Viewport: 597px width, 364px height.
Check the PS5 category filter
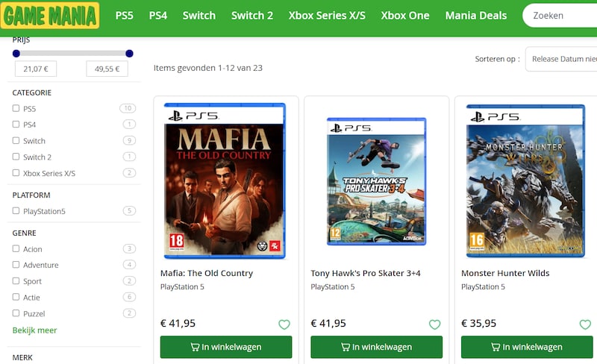[x=16, y=108]
